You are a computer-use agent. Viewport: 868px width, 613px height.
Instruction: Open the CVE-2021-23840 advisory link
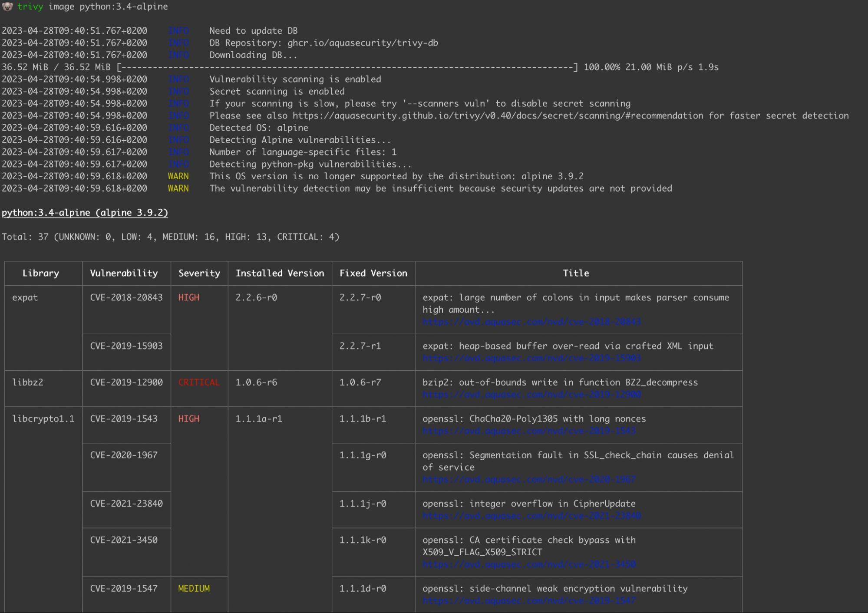point(531,516)
